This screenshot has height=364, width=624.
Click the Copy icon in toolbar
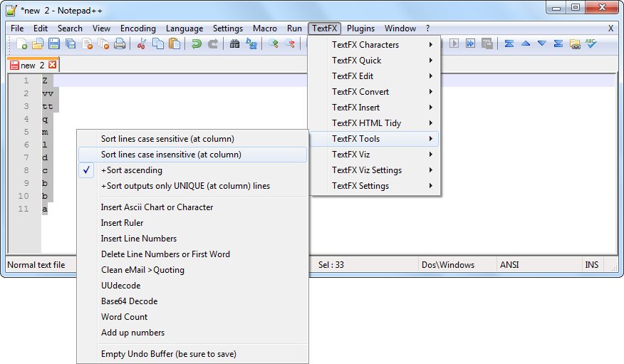pos(158,43)
